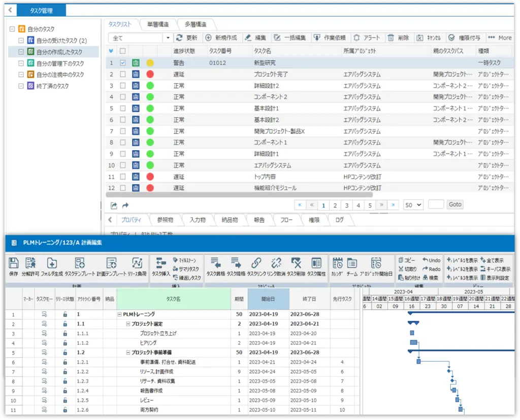Collapse the 自分のタスク tree node
This screenshot has height=420, width=520.
point(12,29)
